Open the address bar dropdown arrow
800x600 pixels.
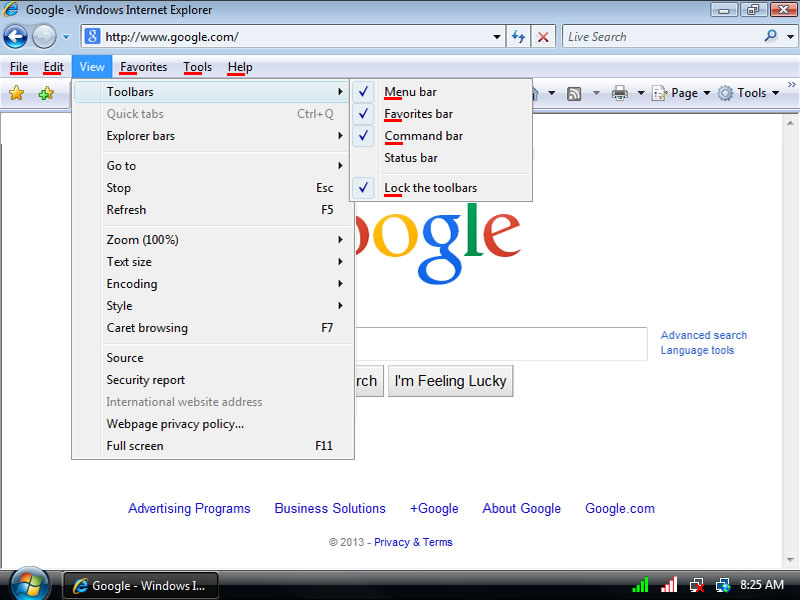[x=498, y=37]
